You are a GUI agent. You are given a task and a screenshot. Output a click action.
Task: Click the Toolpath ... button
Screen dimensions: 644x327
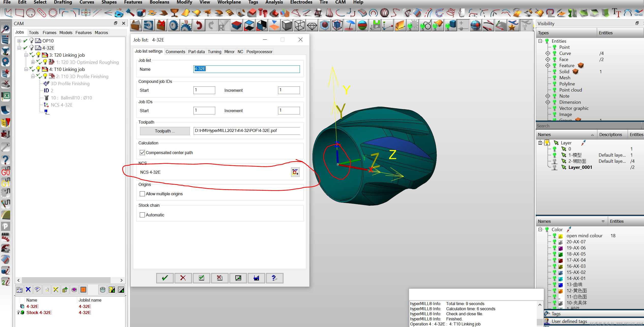pyautogui.click(x=165, y=131)
